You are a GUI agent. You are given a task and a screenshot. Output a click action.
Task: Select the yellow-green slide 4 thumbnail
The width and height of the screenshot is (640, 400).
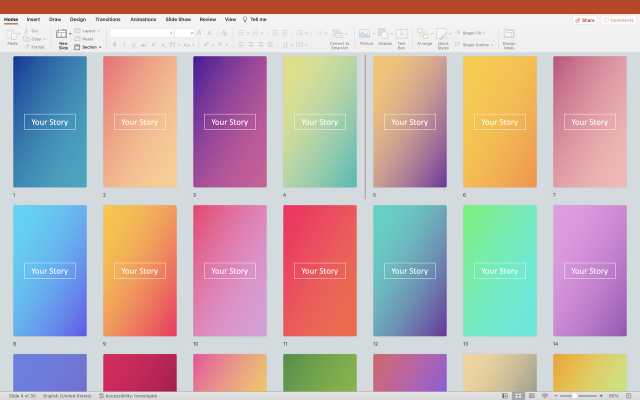[x=320, y=122]
